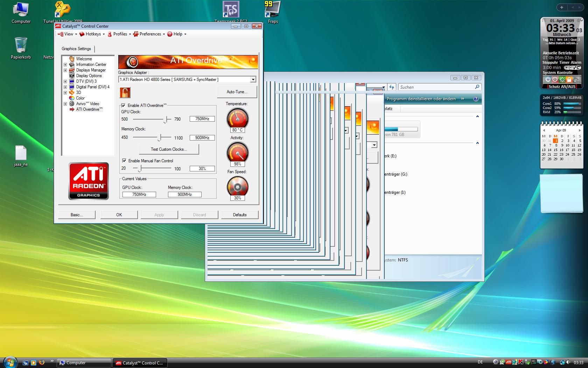Click the help icon in Explorer window
The height and width of the screenshot is (368, 588).
coord(476,99)
